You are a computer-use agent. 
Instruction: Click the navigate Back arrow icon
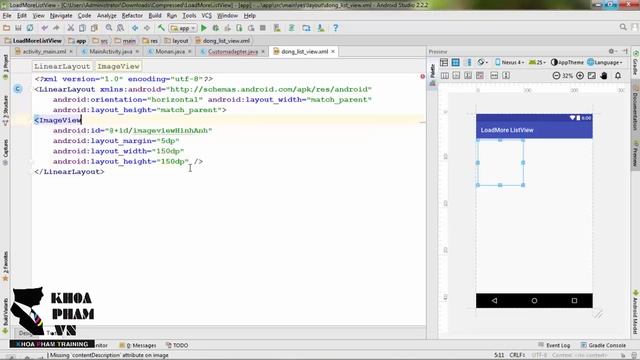(x=135, y=28)
